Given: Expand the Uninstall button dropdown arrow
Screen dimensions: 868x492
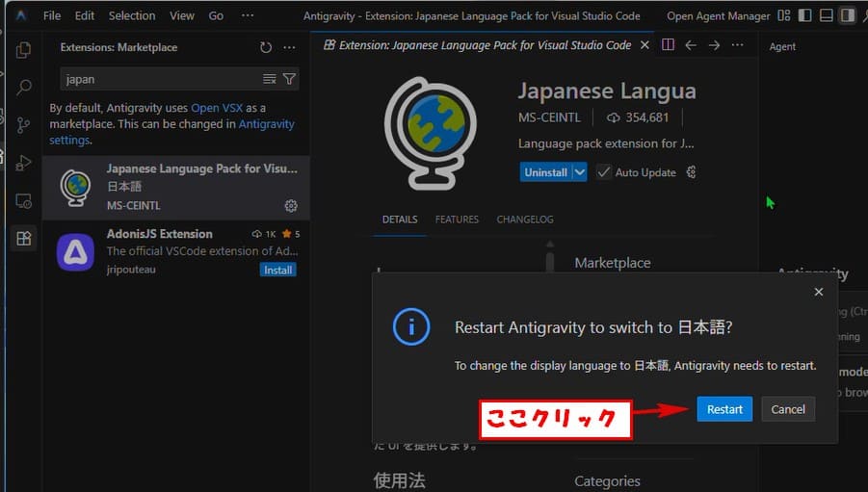Looking at the screenshot, I should (x=579, y=172).
